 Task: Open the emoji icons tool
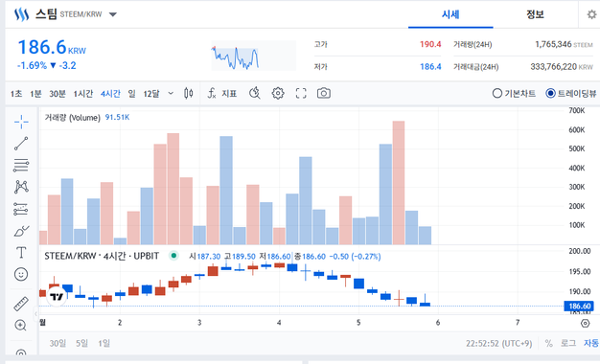[21, 274]
